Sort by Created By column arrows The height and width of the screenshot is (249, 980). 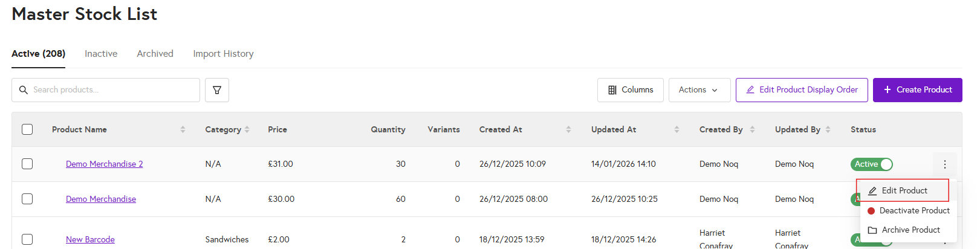point(752,129)
